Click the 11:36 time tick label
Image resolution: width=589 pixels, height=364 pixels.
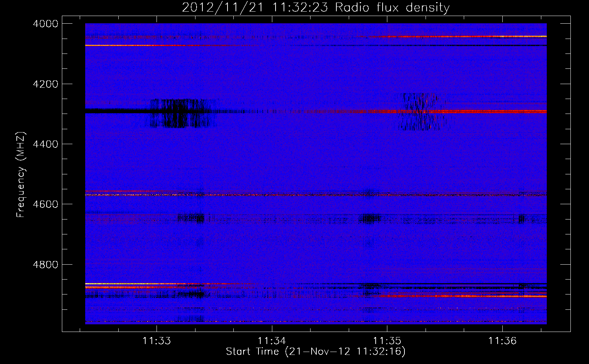click(502, 341)
